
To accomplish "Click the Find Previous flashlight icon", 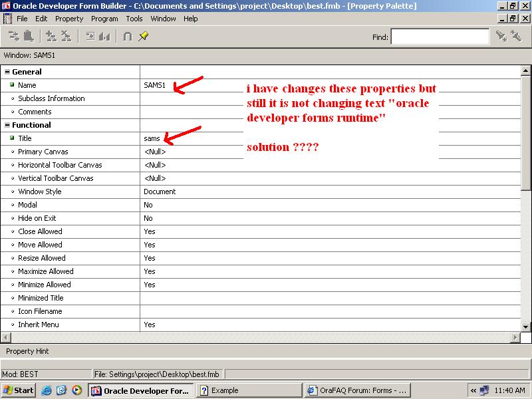I will tap(516, 37).
